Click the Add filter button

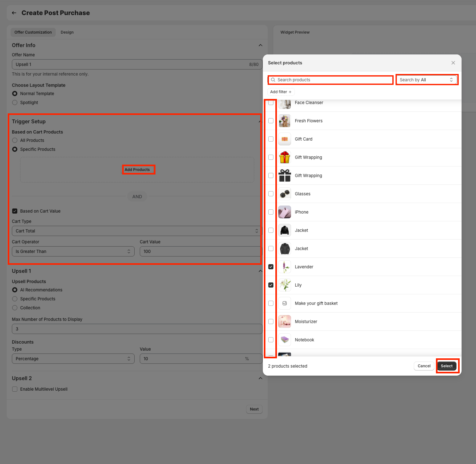[x=281, y=92]
